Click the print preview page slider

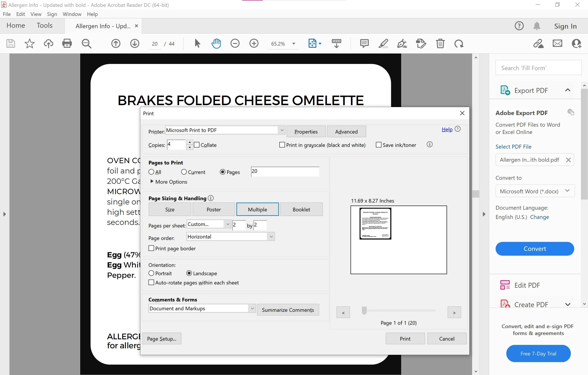pos(364,310)
